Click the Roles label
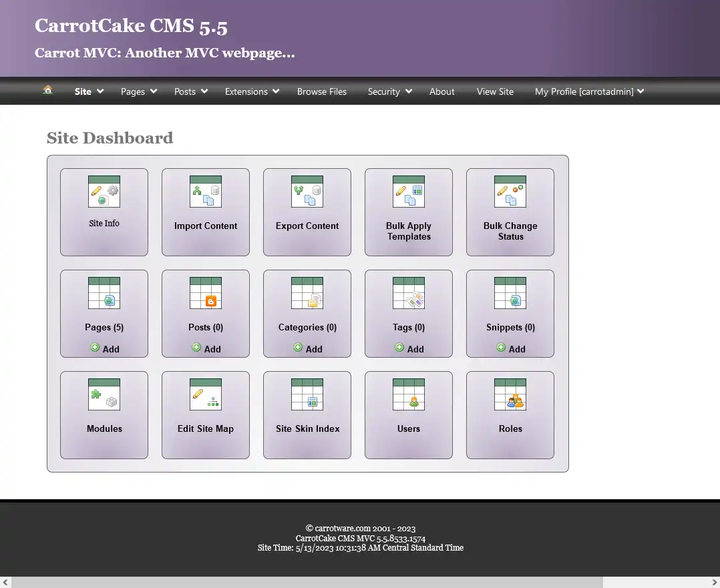Image resolution: width=720 pixels, height=588 pixels. 510,428
